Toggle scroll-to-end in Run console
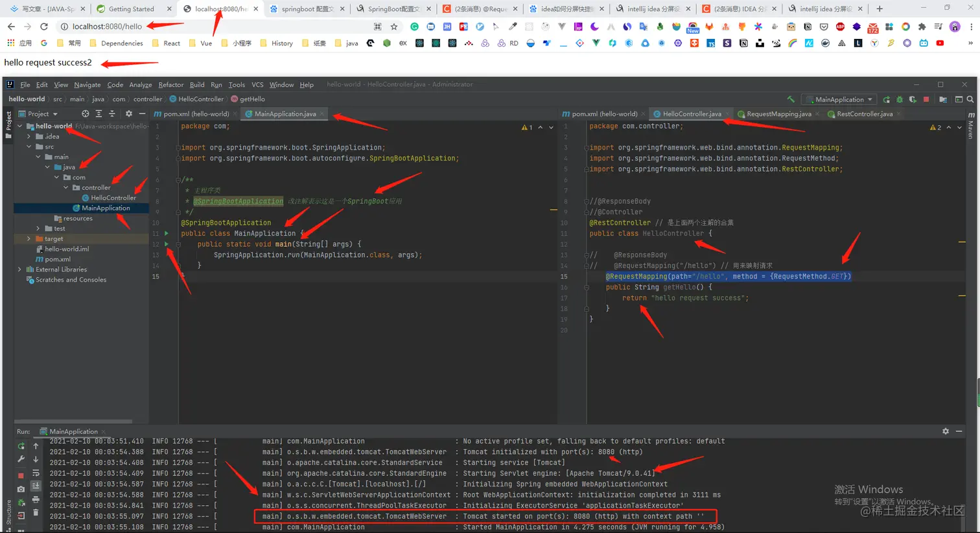Screen dimensions: 980x533 pos(36,486)
